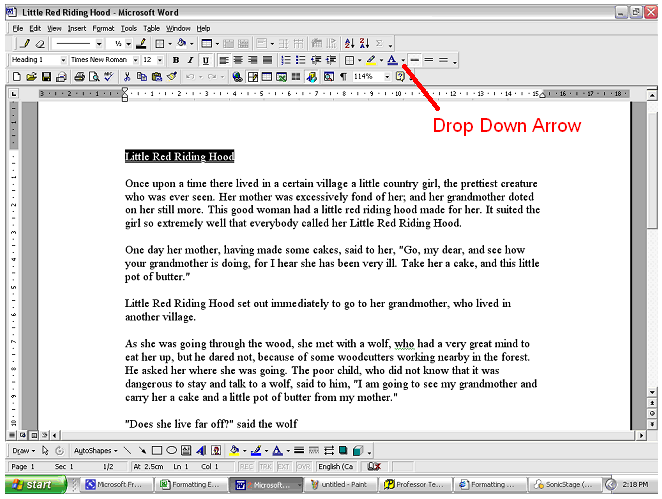The image size is (662, 499).
Task: Click the Print icon in toolbar
Action: click(x=77, y=76)
